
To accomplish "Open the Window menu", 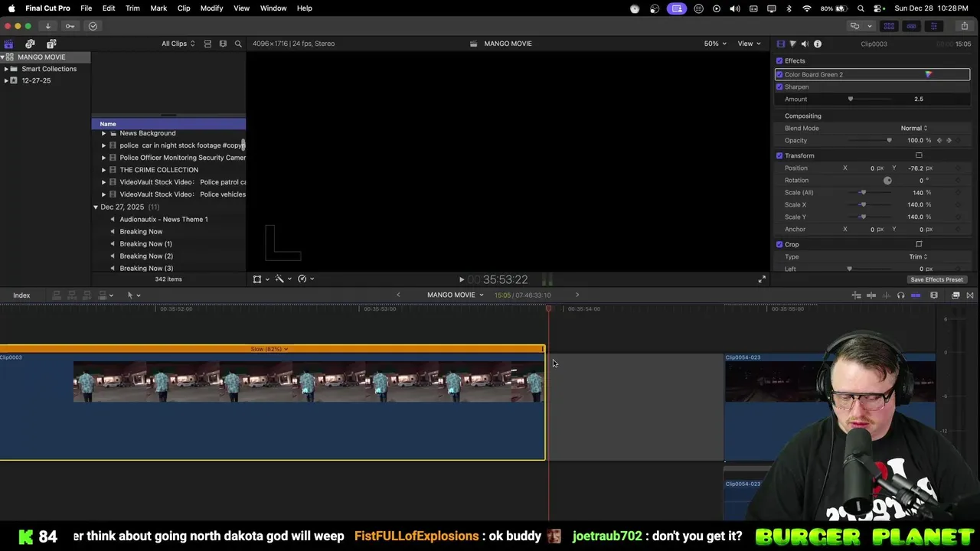I will (273, 8).
